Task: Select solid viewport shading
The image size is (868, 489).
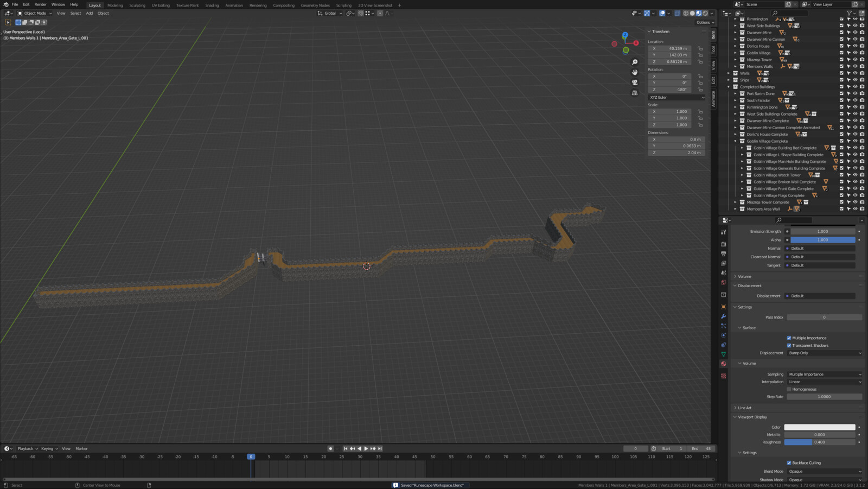Action: (692, 13)
